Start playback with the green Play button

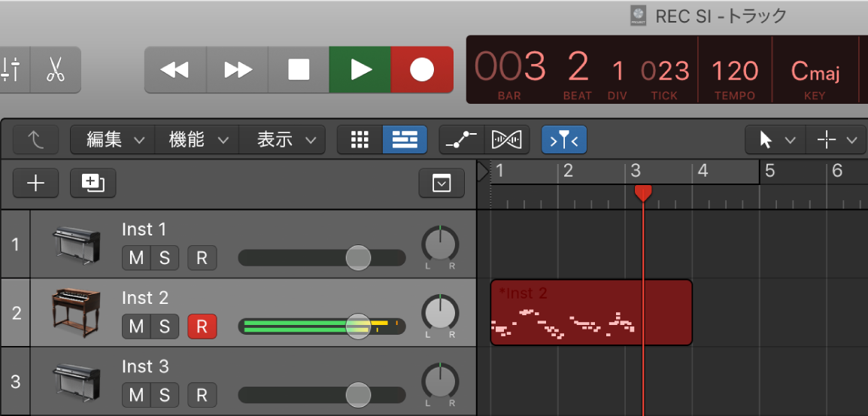tap(360, 70)
